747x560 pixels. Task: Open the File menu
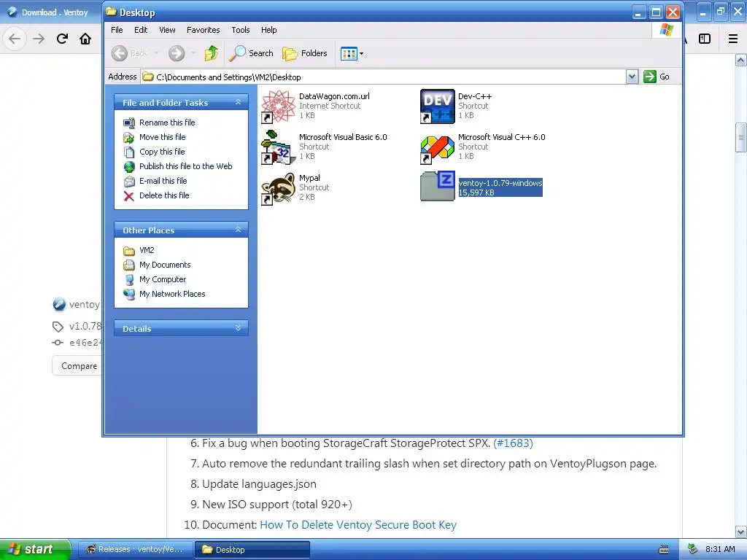(x=117, y=30)
